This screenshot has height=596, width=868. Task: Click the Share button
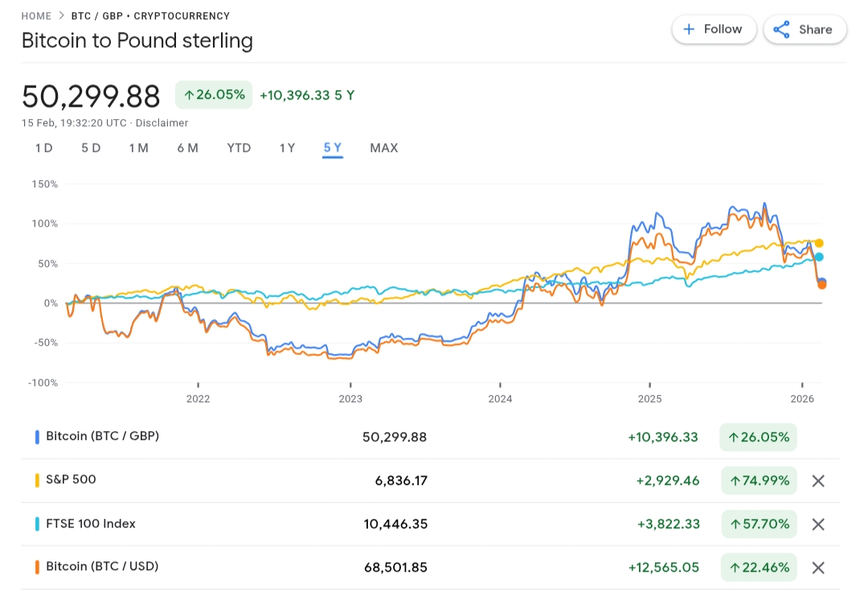tap(804, 30)
